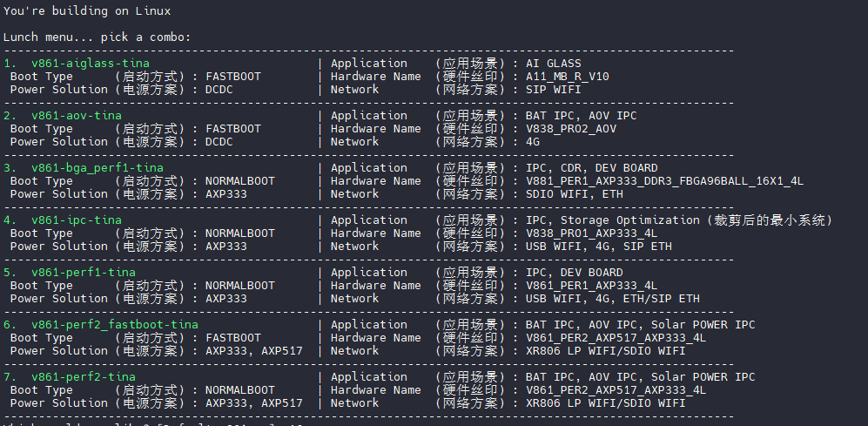The image size is (868, 426).
Task: Click the V838_PRO1_AXP333_4L hardware name
Action: tap(591, 233)
